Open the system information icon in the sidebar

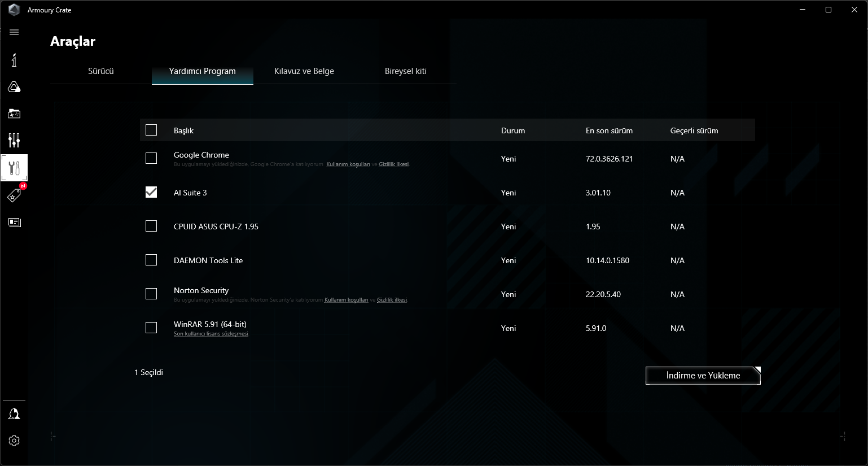pyautogui.click(x=14, y=60)
